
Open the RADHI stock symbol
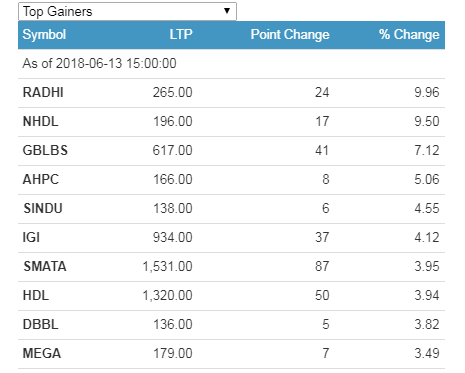point(43,92)
